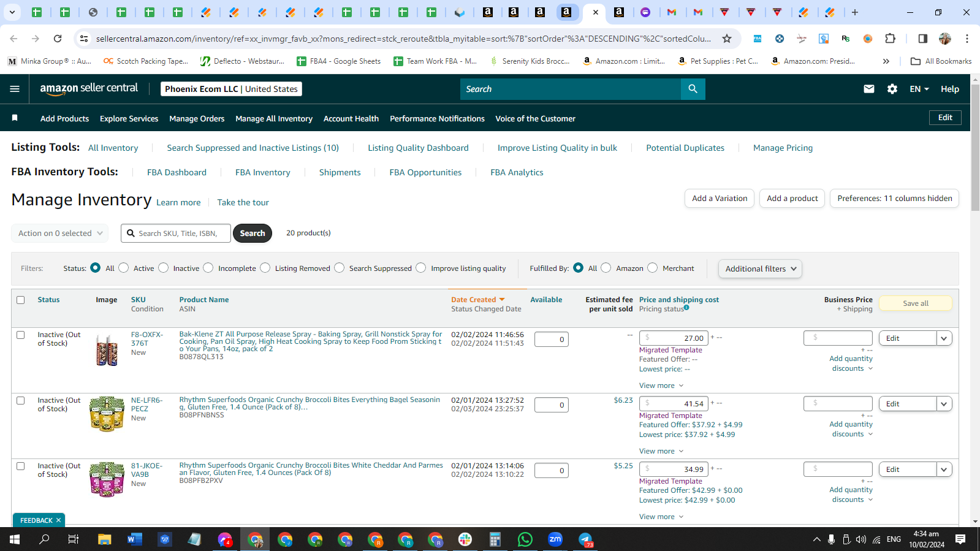This screenshot has width=980, height=551.
Task: Bookmark this page with the star icon
Action: (x=727, y=39)
